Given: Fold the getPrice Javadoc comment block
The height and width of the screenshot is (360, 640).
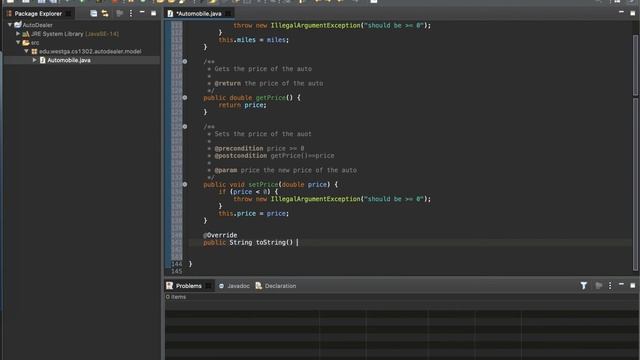Looking at the screenshot, I should click(x=185, y=62).
